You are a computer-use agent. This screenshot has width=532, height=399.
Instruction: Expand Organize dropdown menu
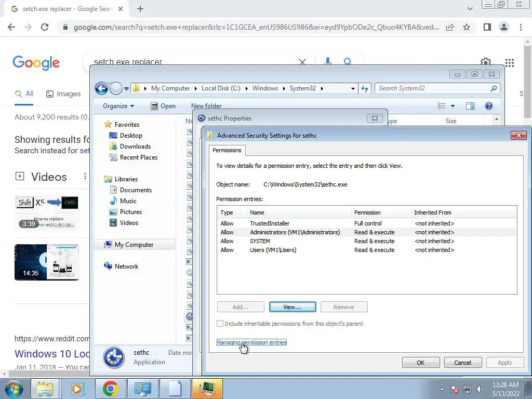[x=118, y=106]
